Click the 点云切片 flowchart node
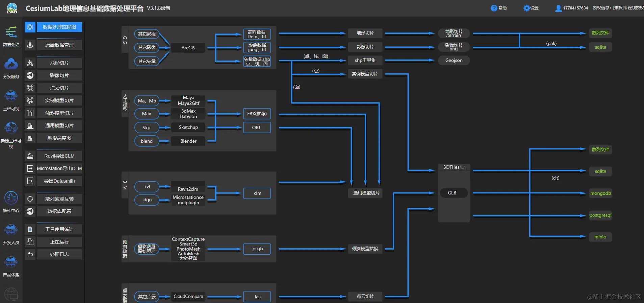644x303 pixels. 365,296
